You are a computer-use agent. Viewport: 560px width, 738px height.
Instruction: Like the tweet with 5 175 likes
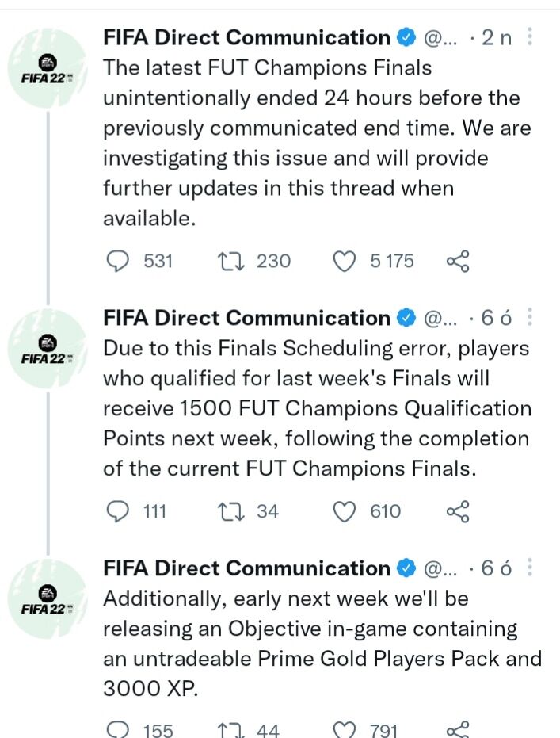pos(344,261)
